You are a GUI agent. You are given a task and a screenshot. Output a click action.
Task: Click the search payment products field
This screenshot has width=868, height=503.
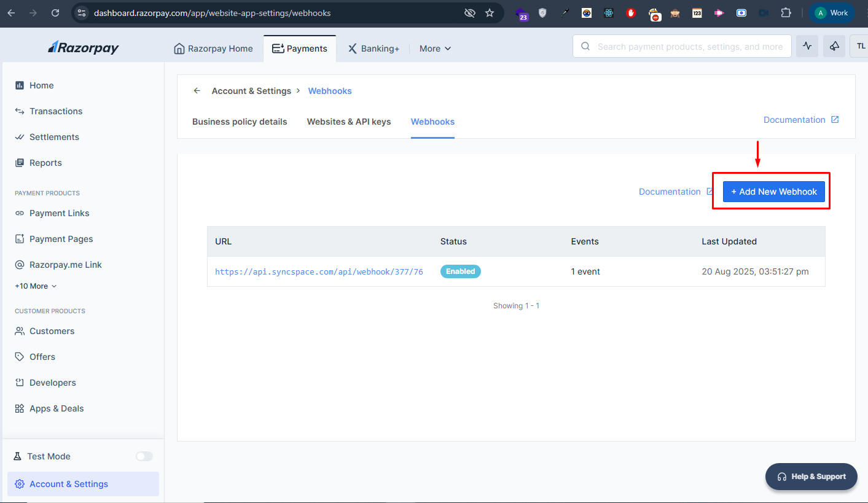tap(689, 47)
